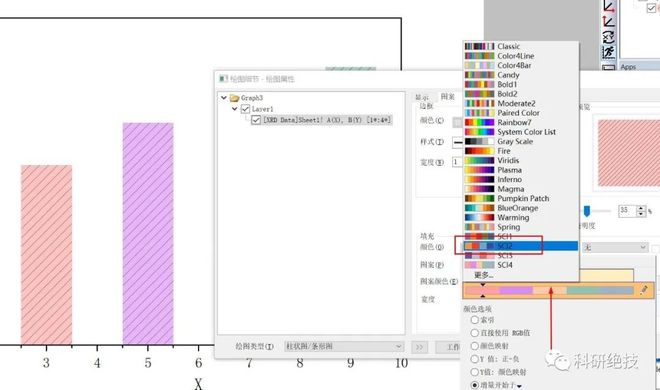Choose the Bold1 color list
Screen dimensions: 660x390
pos(521,85)
